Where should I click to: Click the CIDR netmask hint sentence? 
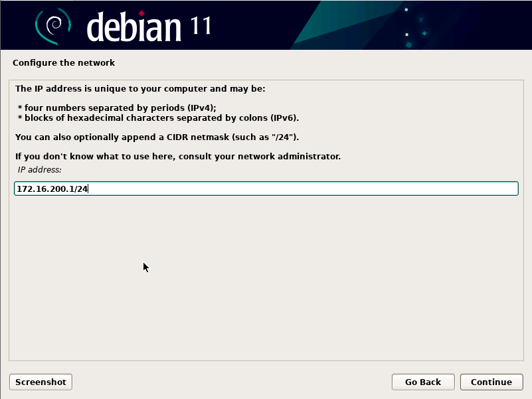[x=157, y=137]
